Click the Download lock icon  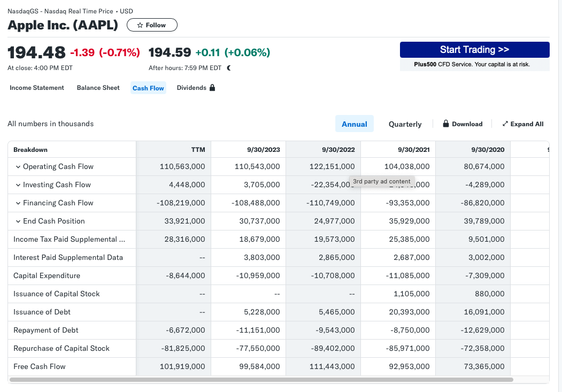446,124
